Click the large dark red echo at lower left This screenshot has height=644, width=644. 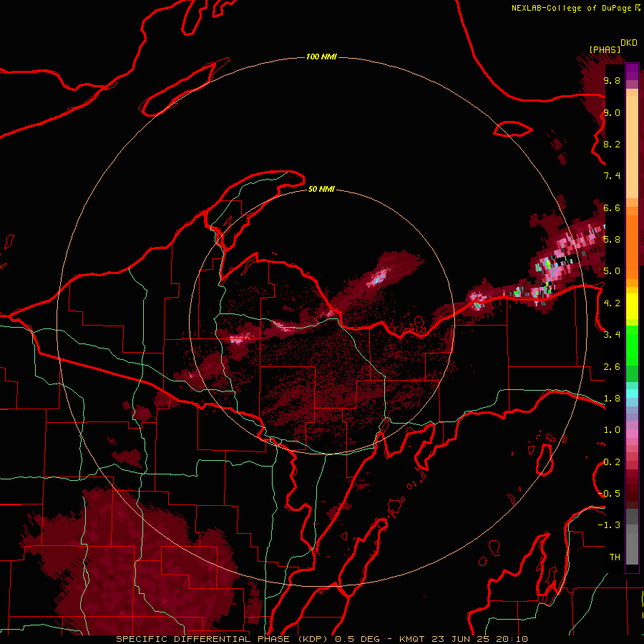(135, 567)
